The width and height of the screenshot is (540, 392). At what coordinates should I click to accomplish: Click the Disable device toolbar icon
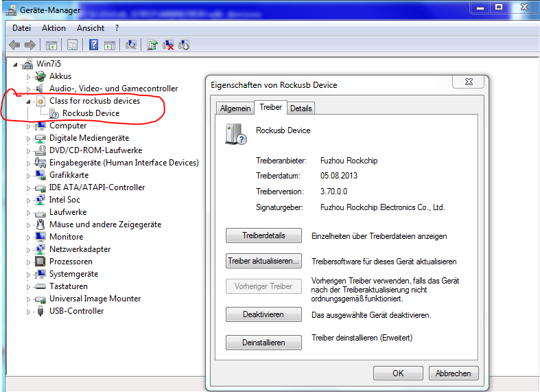tap(183, 45)
